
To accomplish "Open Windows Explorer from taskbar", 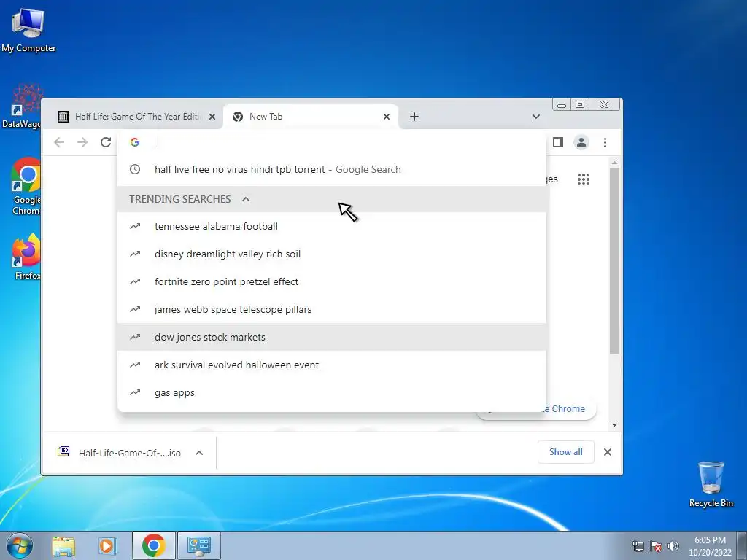I will coord(63,545).
